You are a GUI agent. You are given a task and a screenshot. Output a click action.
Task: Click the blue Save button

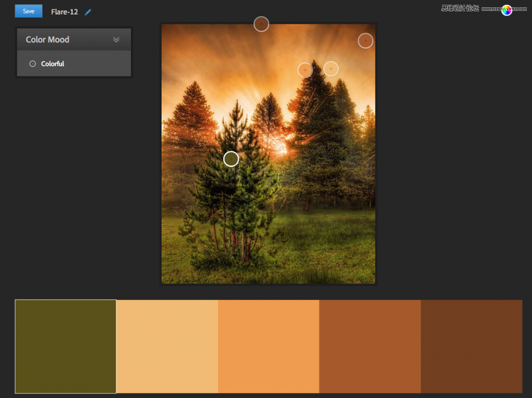click(x=29, y=11)
